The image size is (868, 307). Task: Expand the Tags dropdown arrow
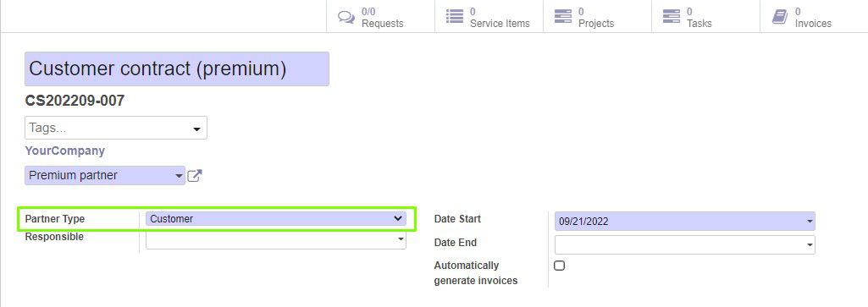click(196, 129)
